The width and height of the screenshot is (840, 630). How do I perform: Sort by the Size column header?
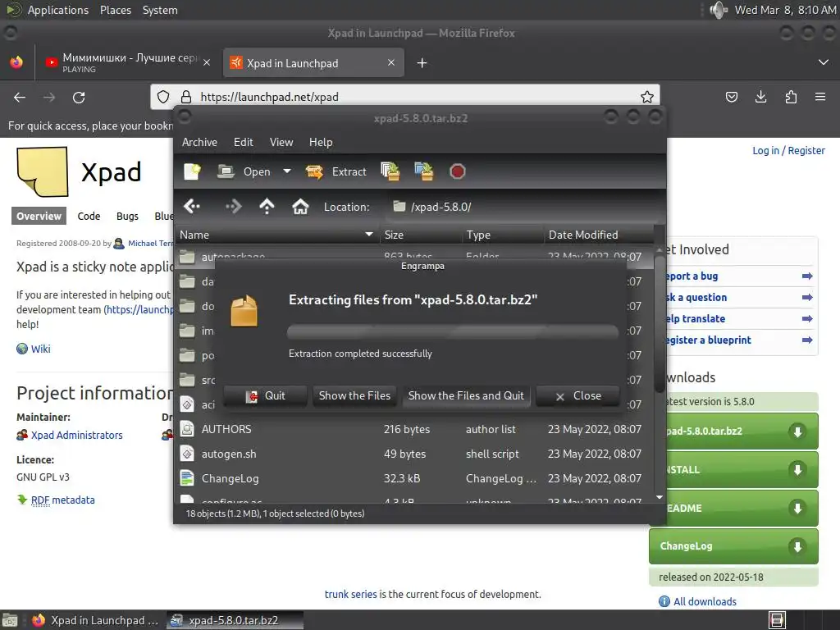click(x=421, y=235)
